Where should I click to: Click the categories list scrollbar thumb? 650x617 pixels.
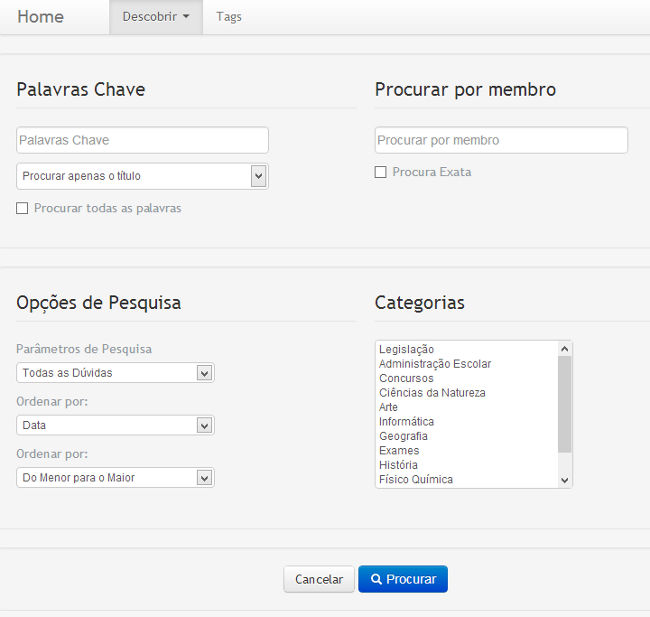click(x=565, y=405)
